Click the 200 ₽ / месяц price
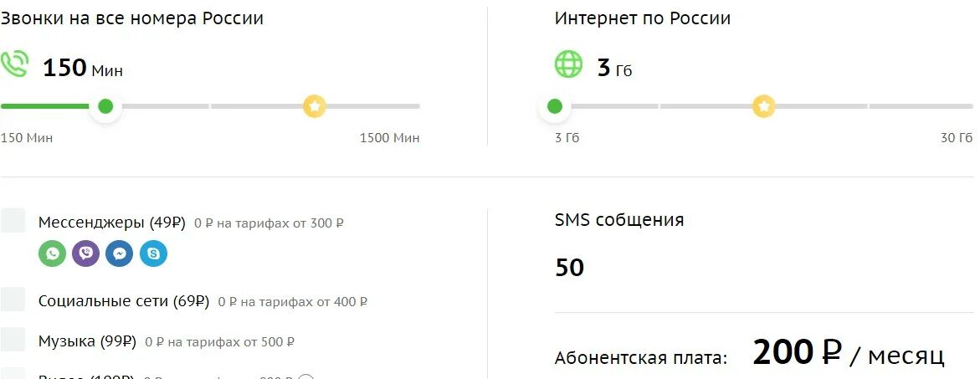This screenshot has height=379, width=980. [x=848, y=353]
